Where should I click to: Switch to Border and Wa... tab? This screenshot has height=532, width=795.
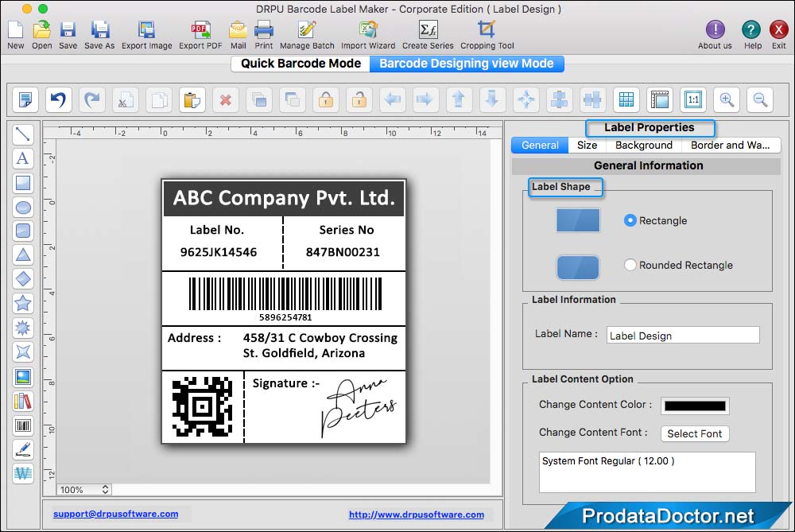[730, 145]
